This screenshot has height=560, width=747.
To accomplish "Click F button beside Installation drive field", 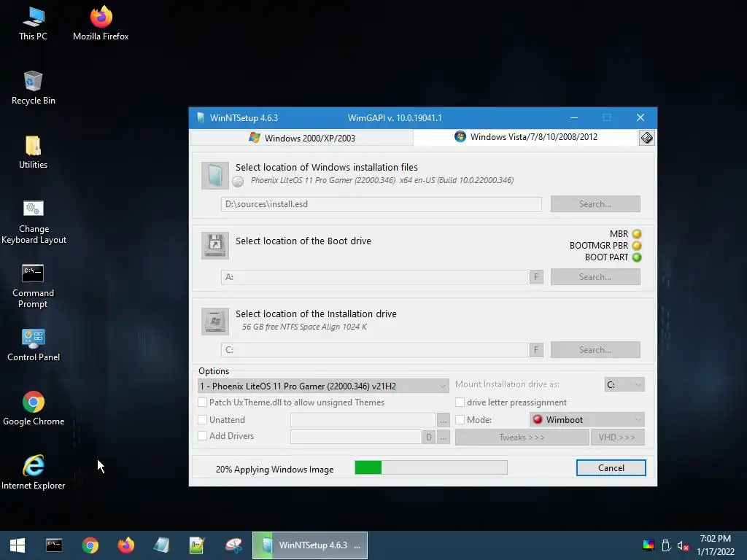I will pyautogui.click(x=536, y=349).
